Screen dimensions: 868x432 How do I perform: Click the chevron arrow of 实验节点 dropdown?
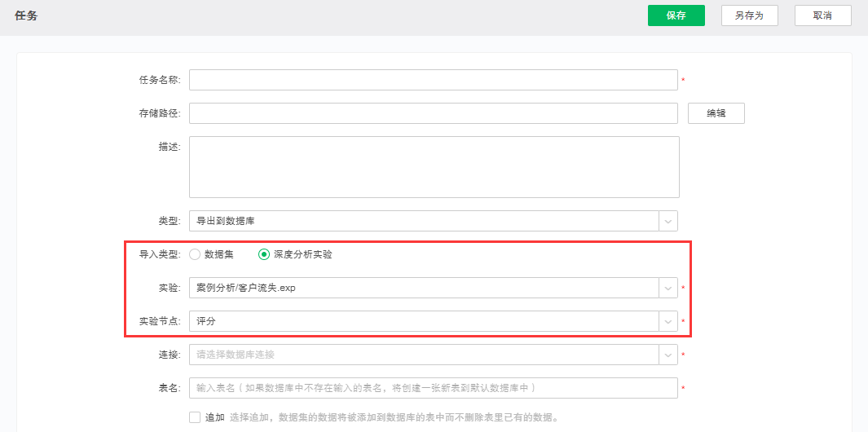668,322
